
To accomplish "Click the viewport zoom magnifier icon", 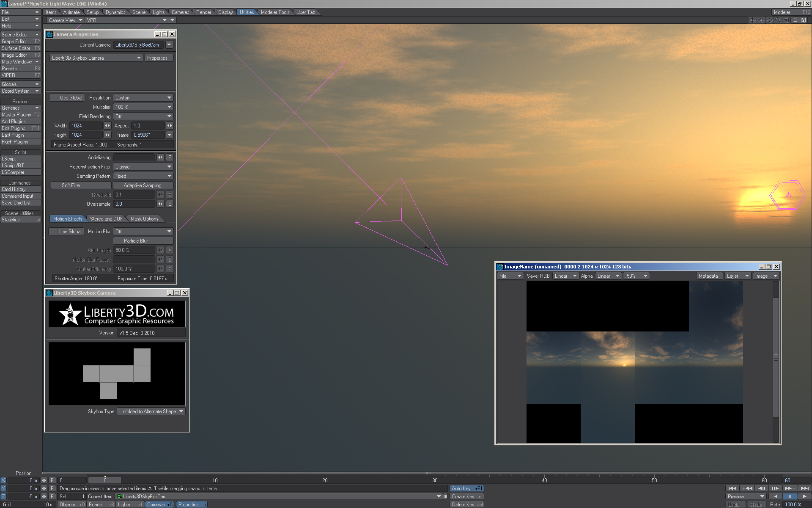I will pos(778,20).
